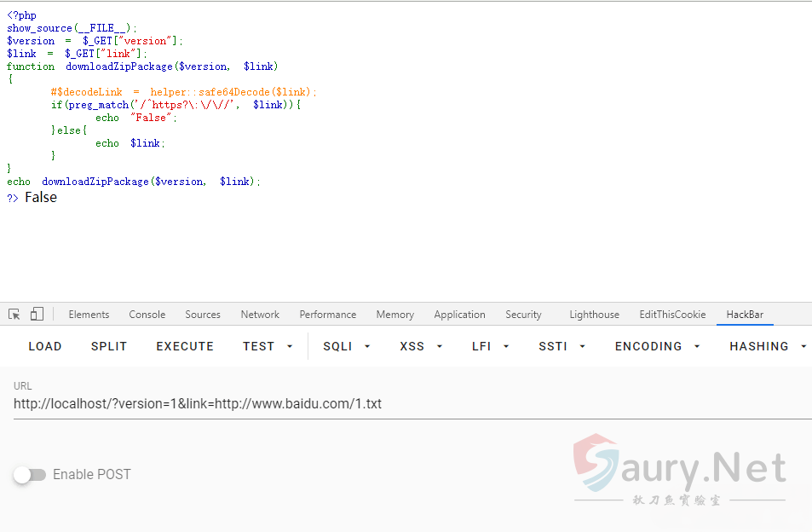Expand the TEST dropdown arrow

tap(290, 347)
